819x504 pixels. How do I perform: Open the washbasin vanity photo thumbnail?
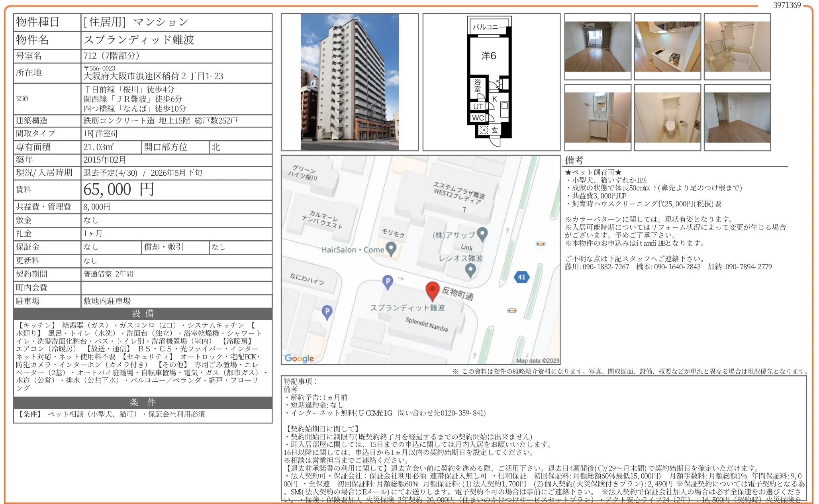598,118
